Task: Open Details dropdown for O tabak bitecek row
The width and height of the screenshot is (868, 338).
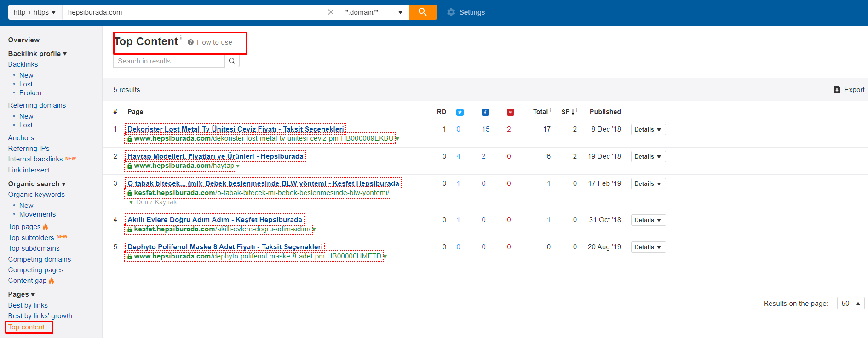Action: click(x=648, y=184)
